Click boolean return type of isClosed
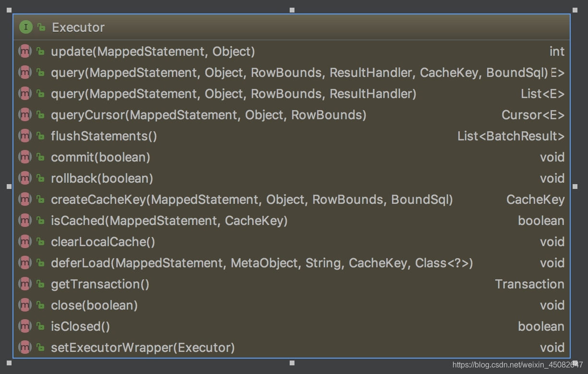The width and height of the screenshot is (588, 374). [541, 326]
